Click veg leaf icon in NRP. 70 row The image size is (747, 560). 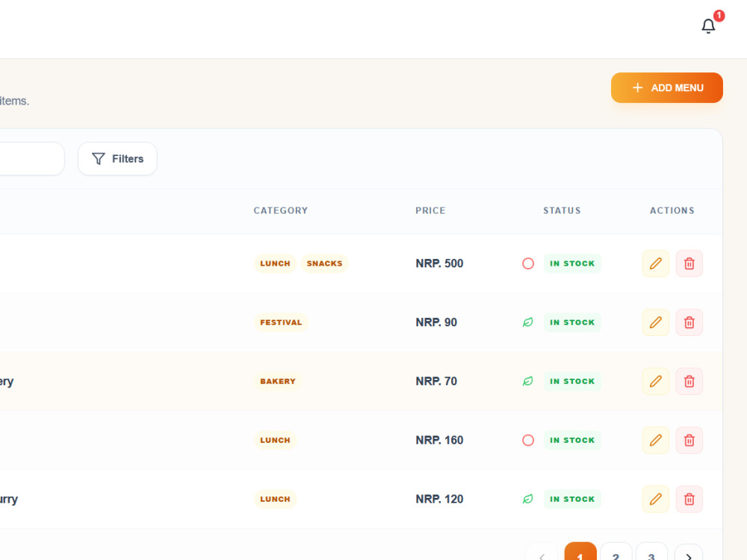pyautogui.click(x=528, y=382)
